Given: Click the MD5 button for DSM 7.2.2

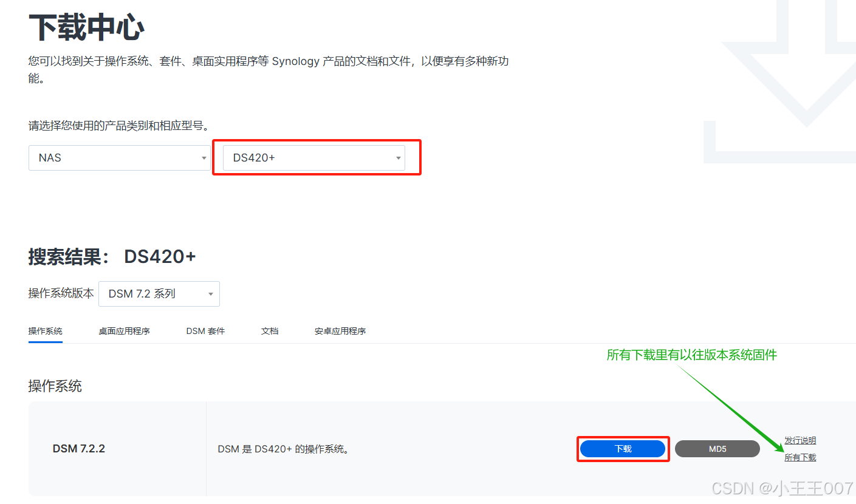Looking at the screenshot, I should click(717, 449).
